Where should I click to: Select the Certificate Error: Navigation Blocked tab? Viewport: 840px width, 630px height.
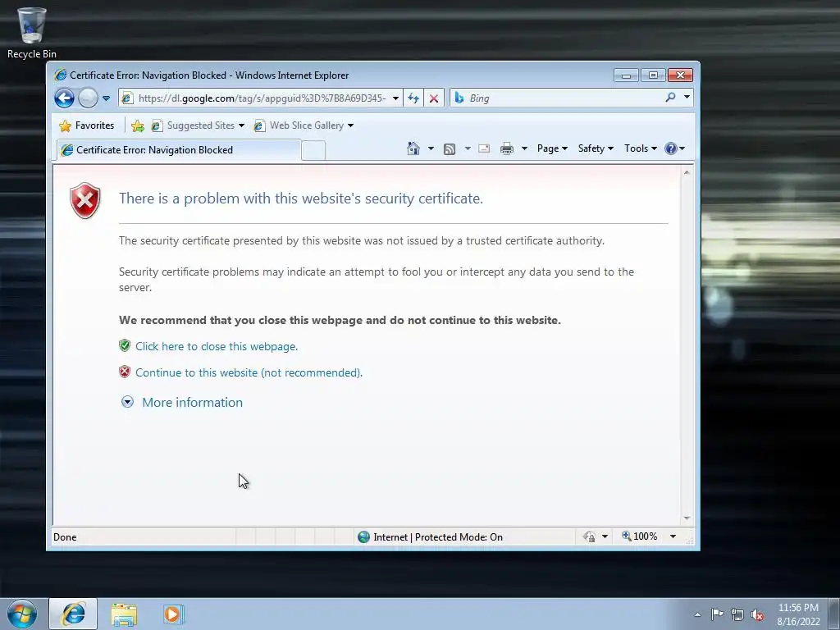click(x=179, y=150)
